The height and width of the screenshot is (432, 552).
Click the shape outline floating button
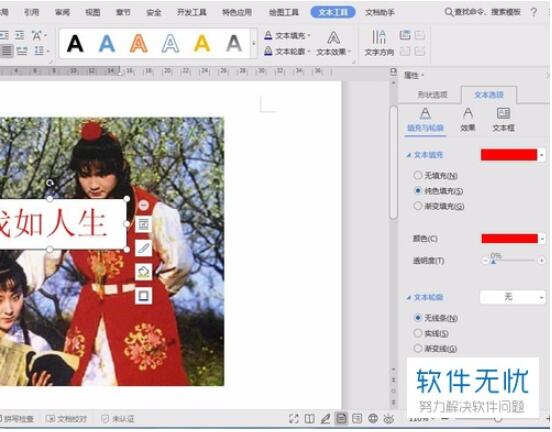pos(143,295)
